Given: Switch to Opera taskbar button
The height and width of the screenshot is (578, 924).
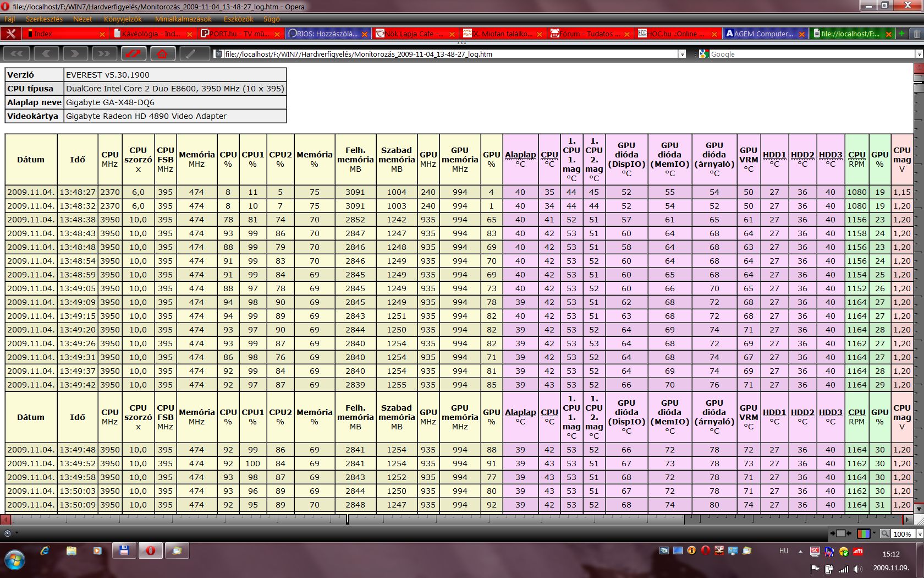Looking at the screenshot, I should click(150, 550).
